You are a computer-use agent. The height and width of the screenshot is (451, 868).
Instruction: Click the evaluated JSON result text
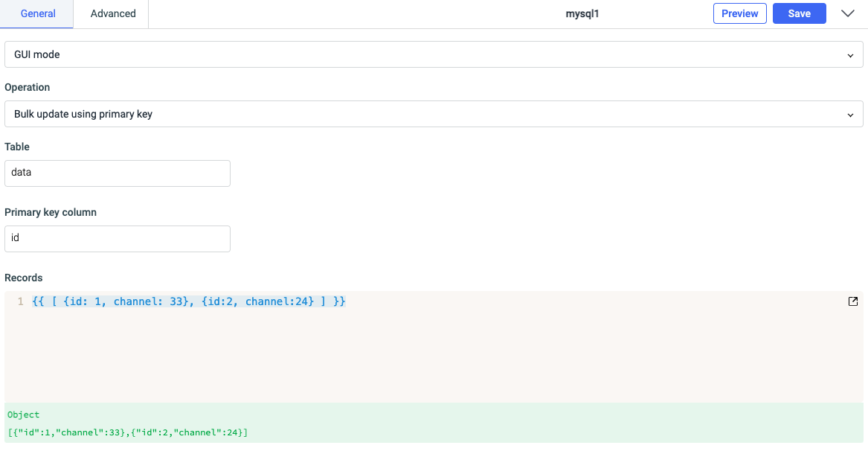pyautogui.click(x=127, y=432)
